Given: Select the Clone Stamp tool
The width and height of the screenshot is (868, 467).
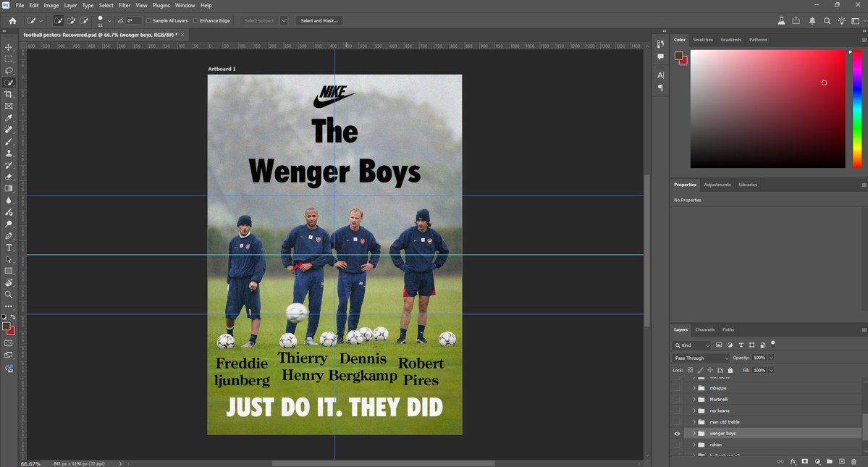Looking at the screenshot, I should tap(8, 153).
